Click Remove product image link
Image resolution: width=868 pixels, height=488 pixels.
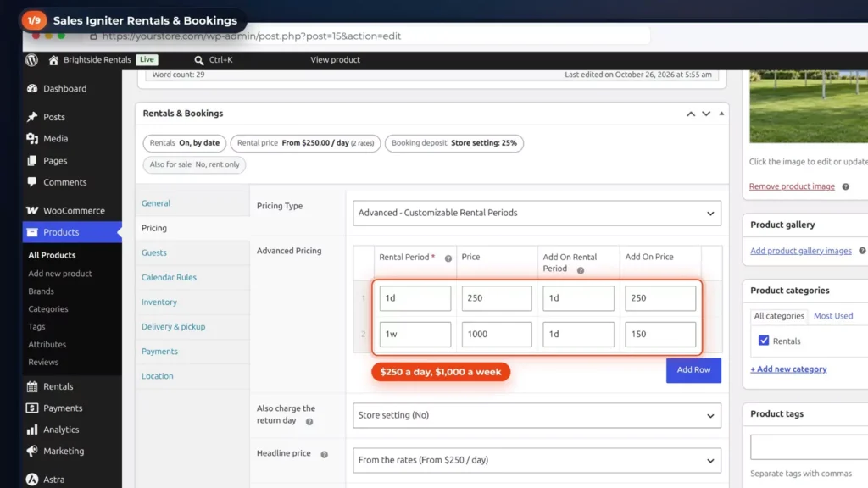[x=792, y=186]
